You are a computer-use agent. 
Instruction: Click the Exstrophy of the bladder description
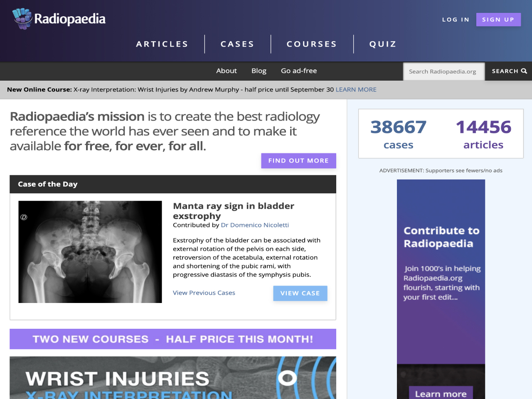(x=247, y=257)
